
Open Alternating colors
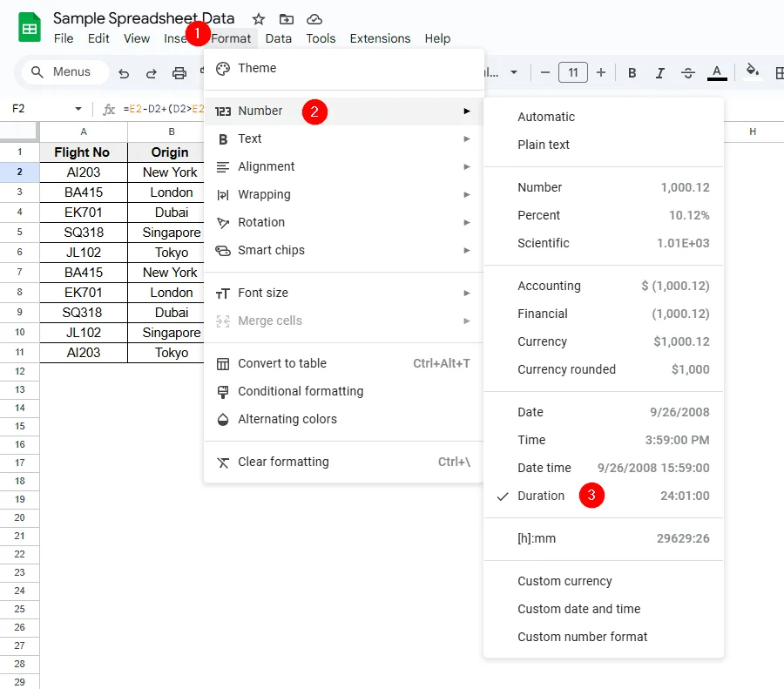(344, 419)
